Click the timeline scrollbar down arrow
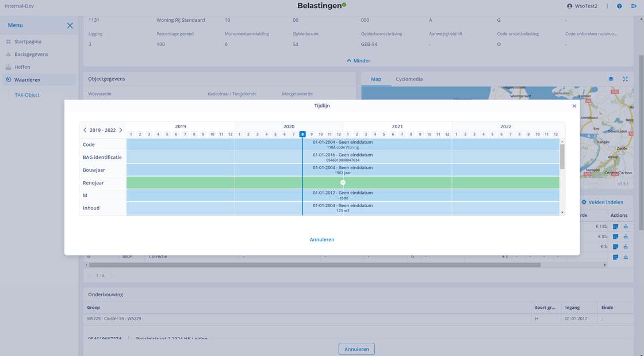644x356 pixels. click(x=562, y=212)
